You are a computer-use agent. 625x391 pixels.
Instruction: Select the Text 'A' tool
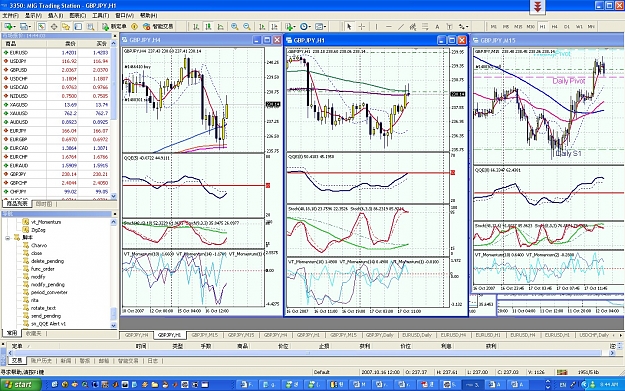point(437,26)
